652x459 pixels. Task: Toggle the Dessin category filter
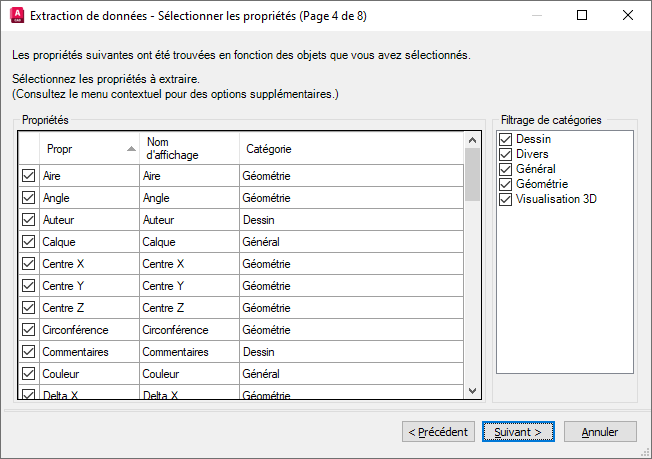(x=506, y=140)
